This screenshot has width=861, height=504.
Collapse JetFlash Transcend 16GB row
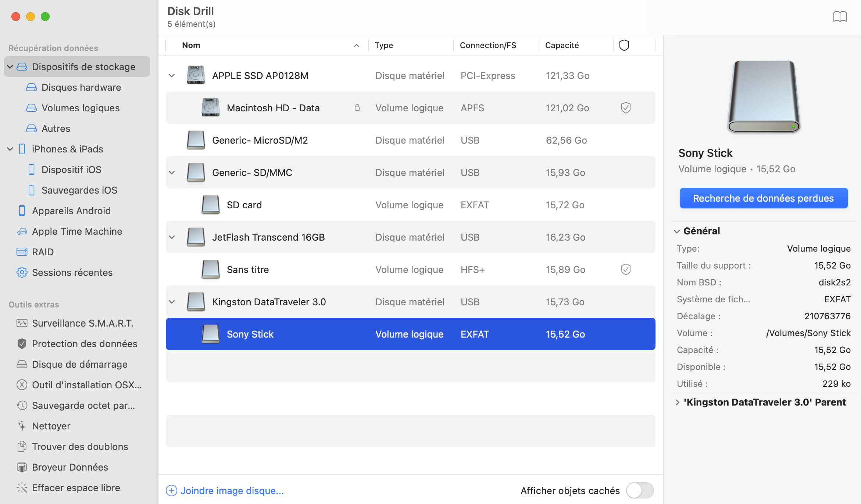[x=172, y=237]
